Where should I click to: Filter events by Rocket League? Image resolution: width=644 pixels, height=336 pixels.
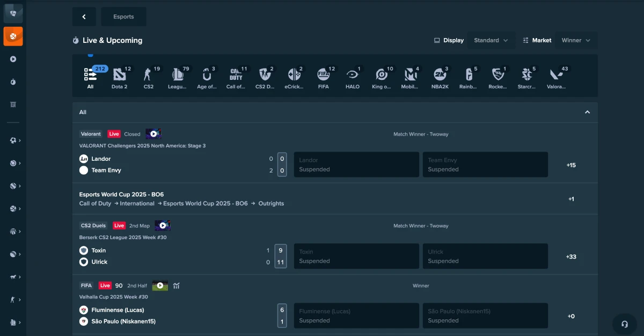click(x=497, y=78)
